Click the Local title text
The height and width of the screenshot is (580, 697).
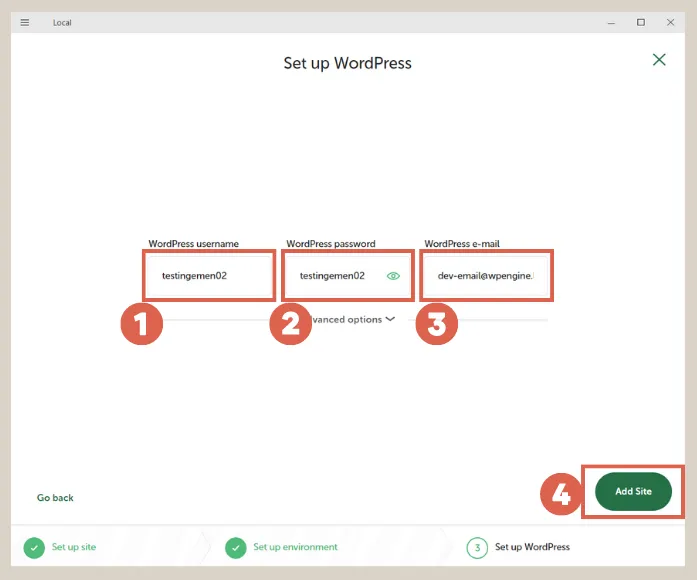click(x=62, y=23)
